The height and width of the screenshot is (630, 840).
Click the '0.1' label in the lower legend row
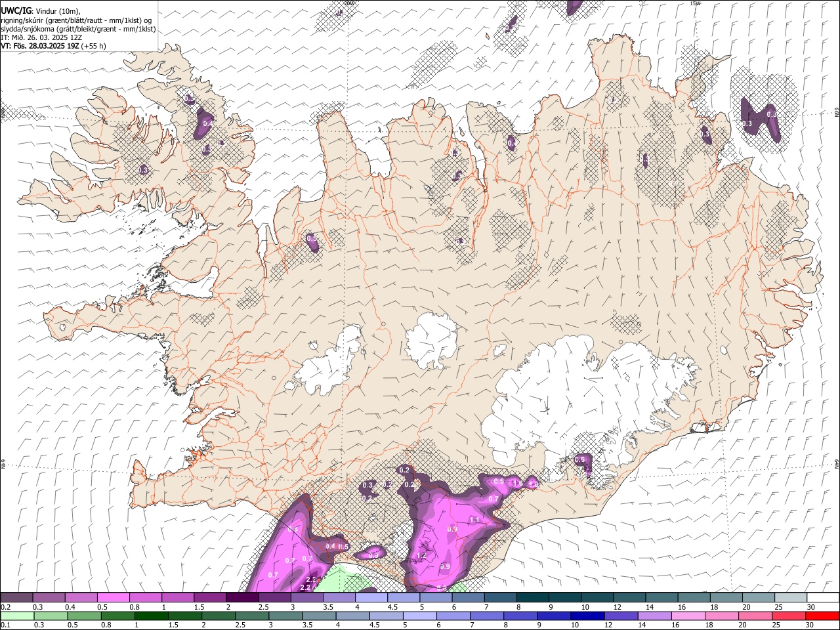tap(6, 625)
